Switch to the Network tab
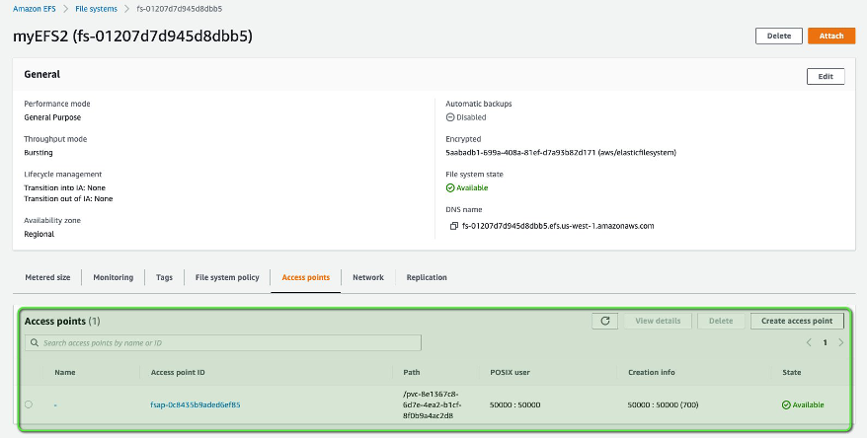The width and height of the screenshot is (868, 439). click(368, 277)
